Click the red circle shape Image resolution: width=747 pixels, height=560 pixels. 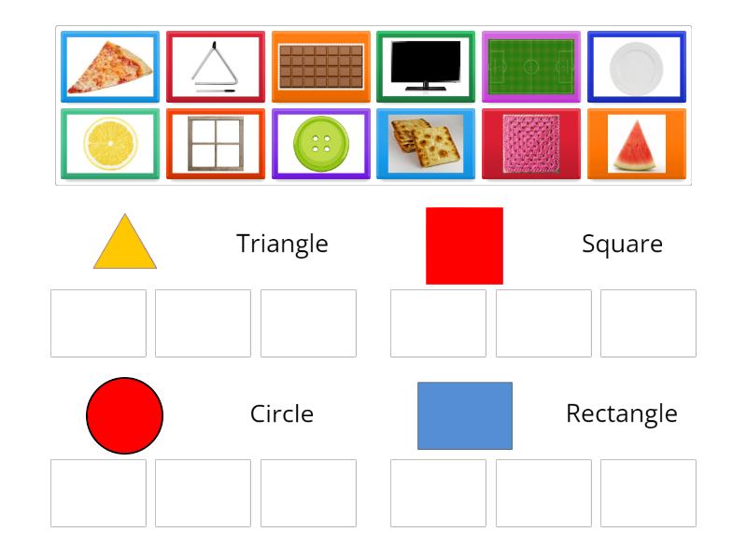pos(124,414)
